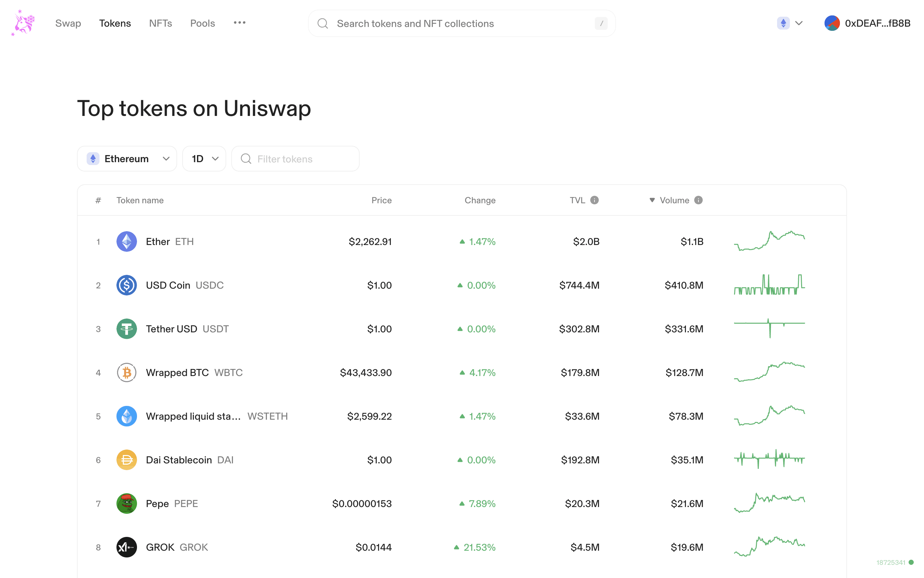
Task: Click Dai volume value $35.1M
Action: click(x=687, y=460)
